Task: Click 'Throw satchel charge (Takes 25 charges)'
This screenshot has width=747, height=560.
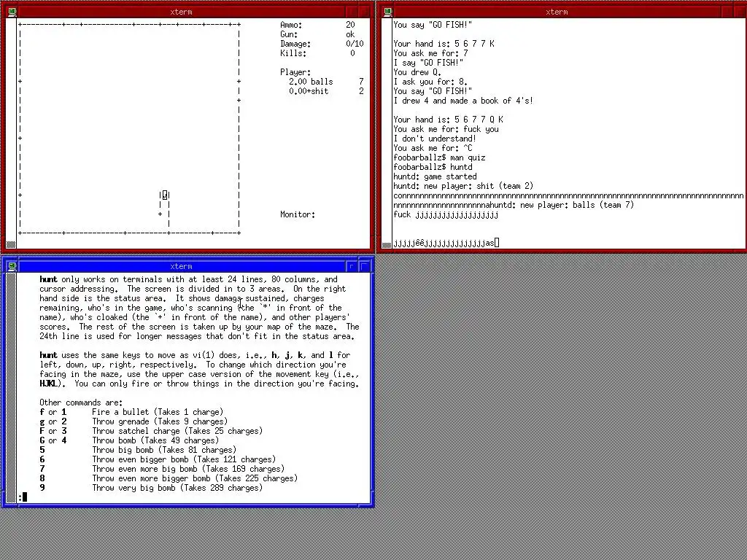Action: tap(177, 432)
